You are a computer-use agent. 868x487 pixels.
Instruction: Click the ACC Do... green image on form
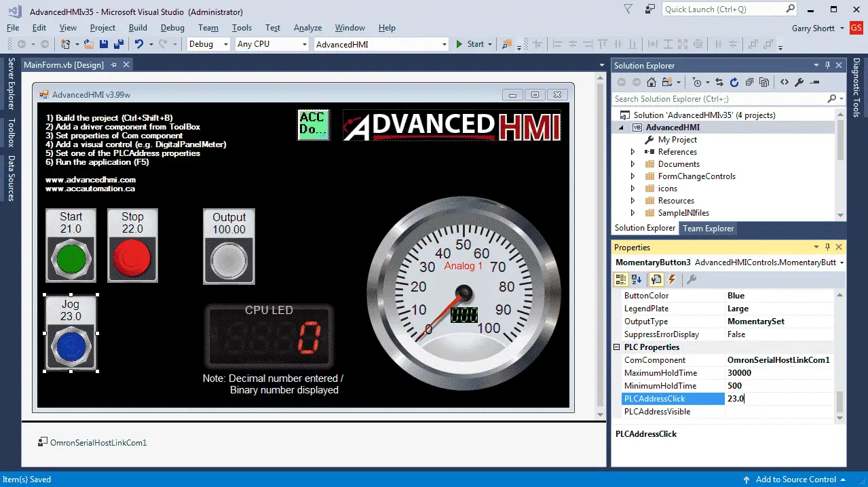(x=313, y=124)
